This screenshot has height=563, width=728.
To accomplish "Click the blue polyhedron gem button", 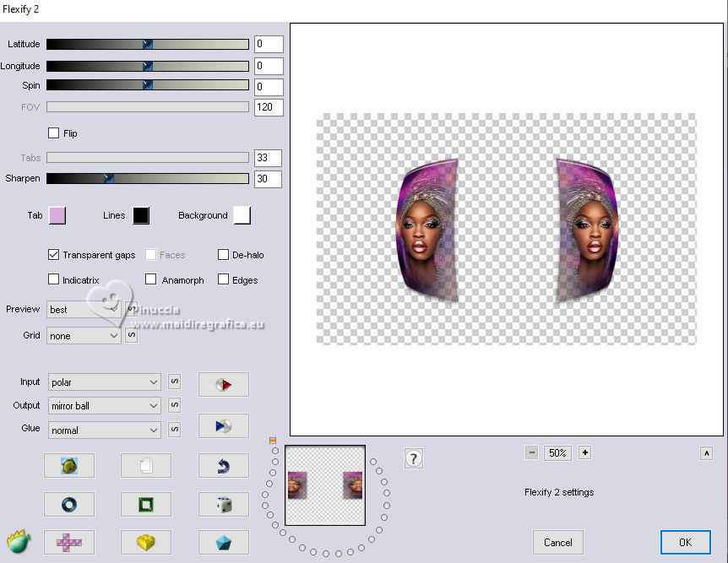I will coord(223,542).
